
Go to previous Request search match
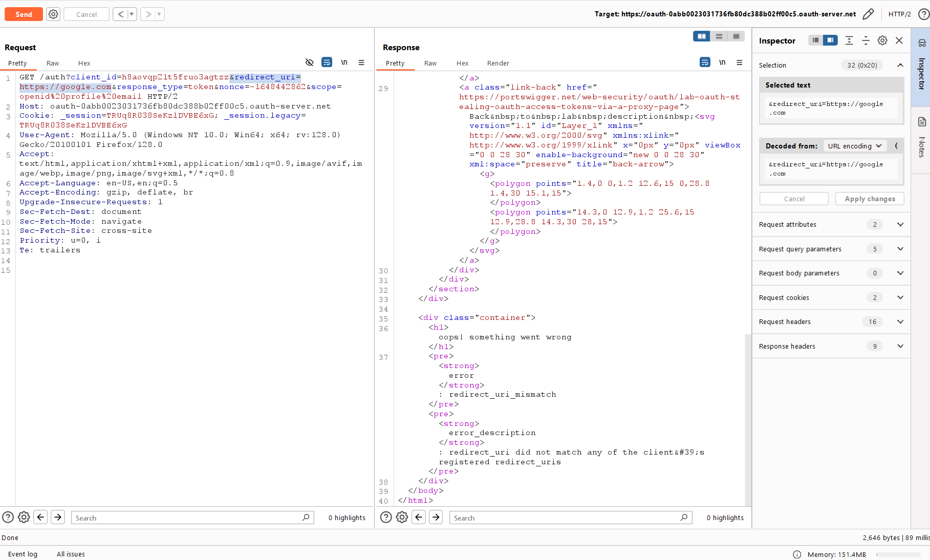coord(40,517)
